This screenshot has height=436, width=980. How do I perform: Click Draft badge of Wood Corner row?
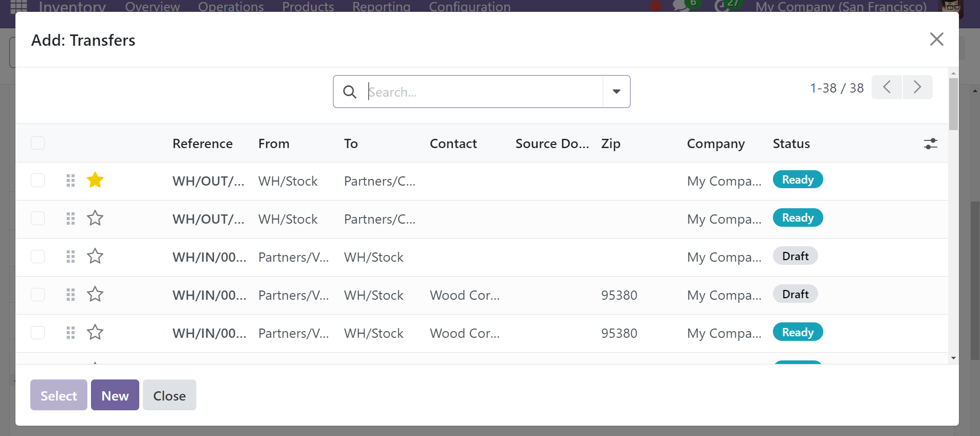pyautogui.click(x=795, y=294)
